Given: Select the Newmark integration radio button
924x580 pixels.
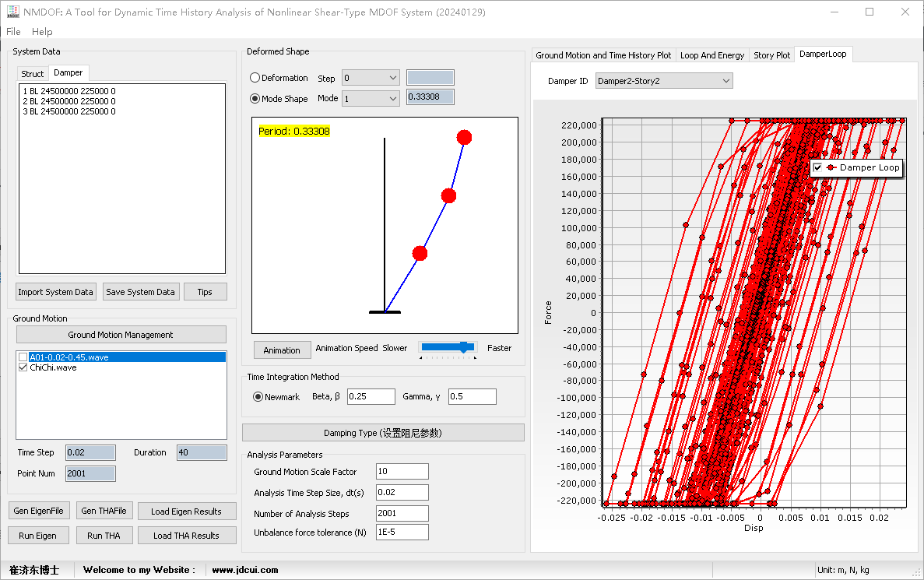Looking at the screenshot, I should (x=258, y=397).
